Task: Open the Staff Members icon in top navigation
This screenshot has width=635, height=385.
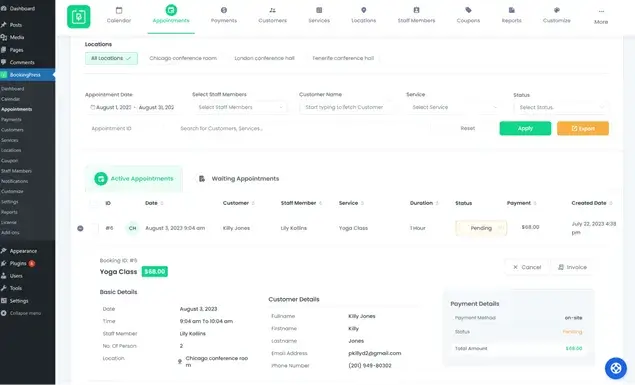Action: tap(416, 10)
